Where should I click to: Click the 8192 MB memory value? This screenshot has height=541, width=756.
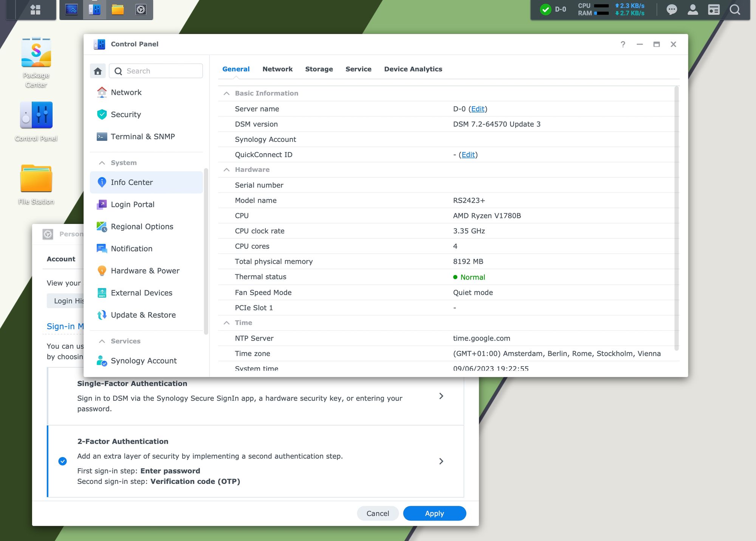[468, 262]
